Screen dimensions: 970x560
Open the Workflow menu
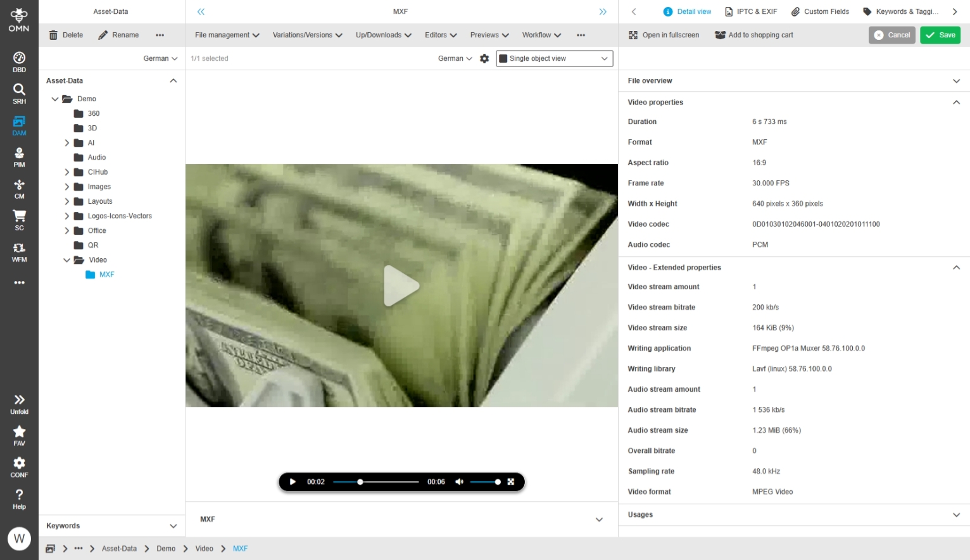[541, 35]
